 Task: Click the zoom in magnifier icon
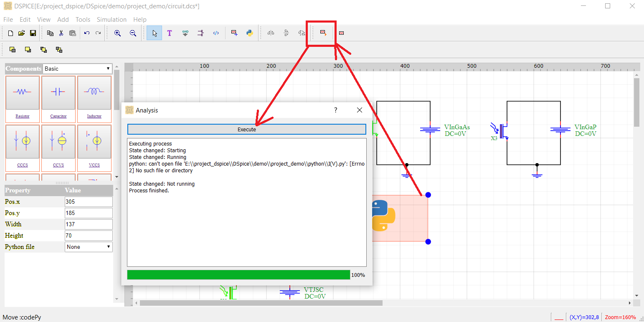click(x=118, y=33)
